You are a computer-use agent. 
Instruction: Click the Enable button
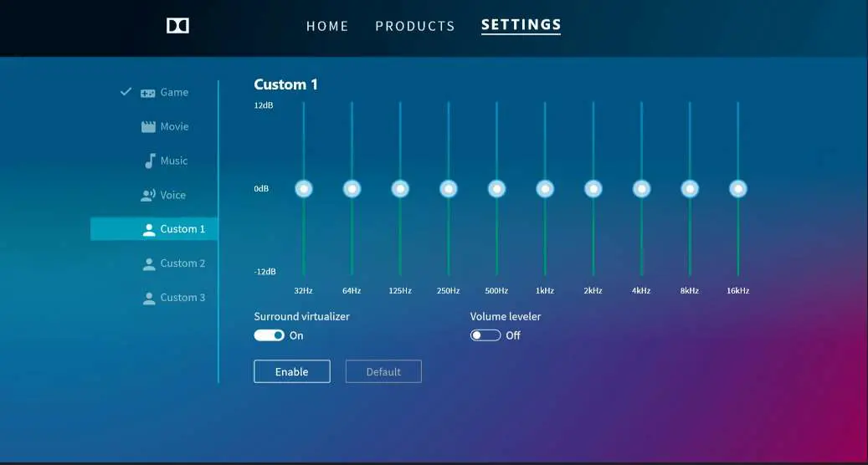(x=292, y=371)
